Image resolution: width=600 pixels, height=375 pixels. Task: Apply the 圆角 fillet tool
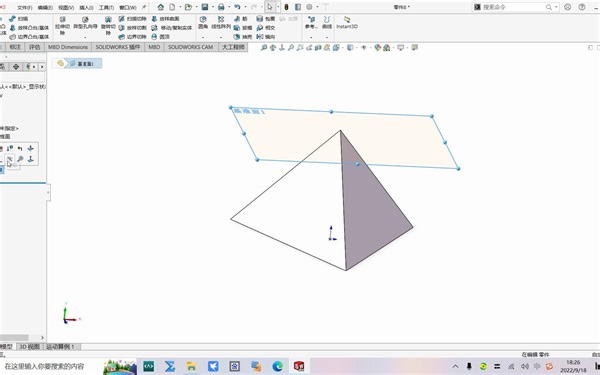coord(203,23)
